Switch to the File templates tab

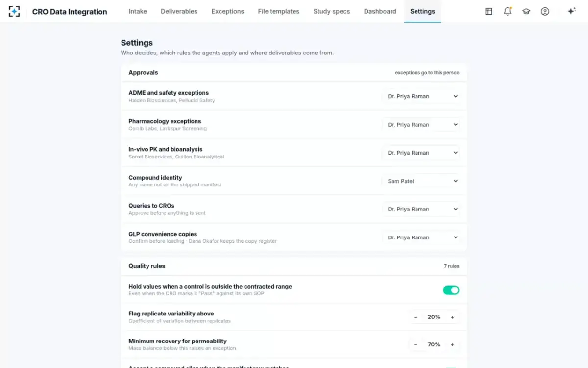pyautogui.click(x=279, y=11)
